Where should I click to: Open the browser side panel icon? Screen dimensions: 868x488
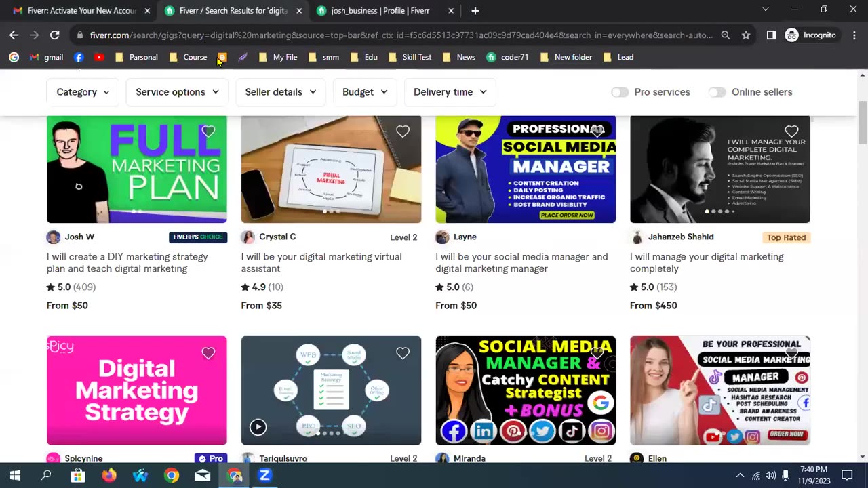(x=771, y=35)
